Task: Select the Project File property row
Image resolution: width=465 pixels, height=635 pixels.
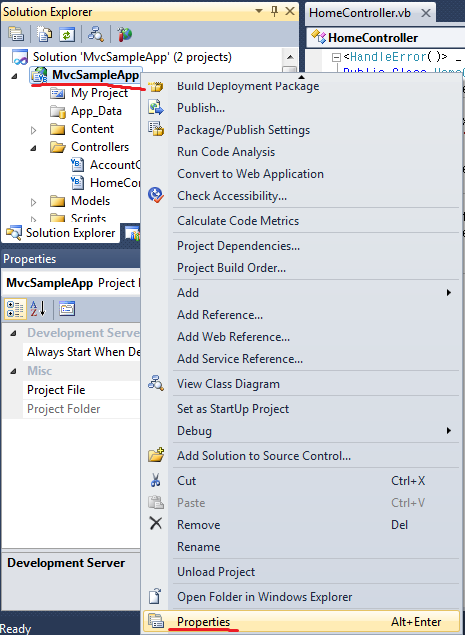Action: (x=81, y=390)
